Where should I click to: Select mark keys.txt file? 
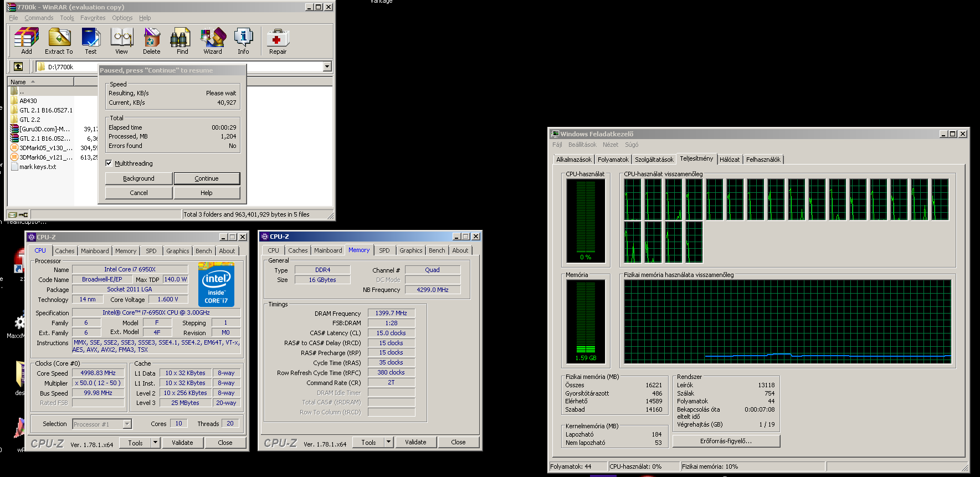(34, 167)
